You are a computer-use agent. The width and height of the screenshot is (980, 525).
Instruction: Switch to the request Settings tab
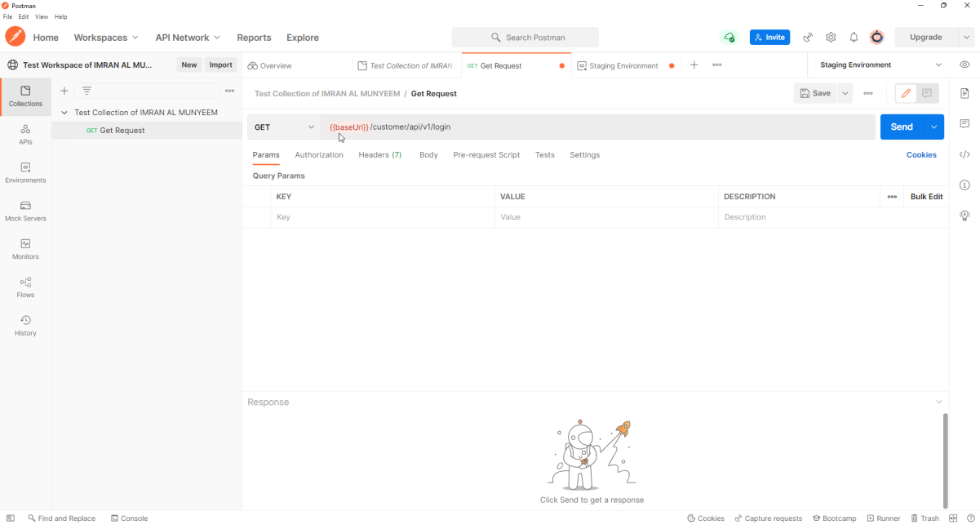click(x=585, y=155)
